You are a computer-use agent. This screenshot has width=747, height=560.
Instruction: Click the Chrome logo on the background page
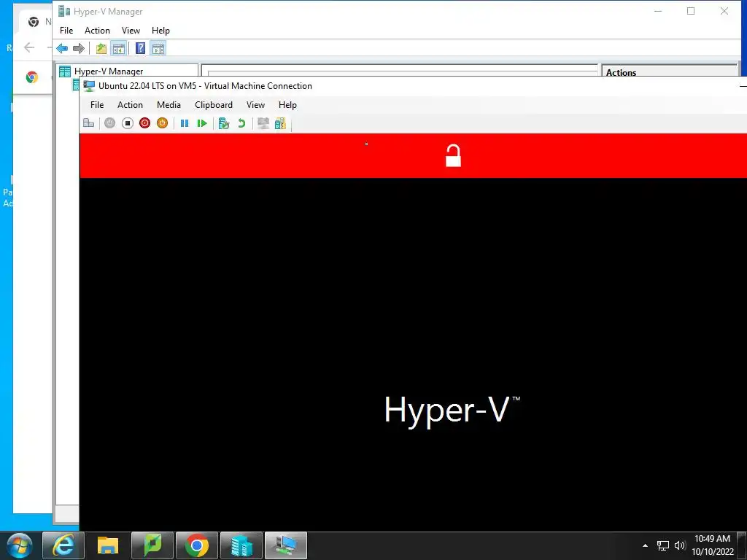(32, 77)
